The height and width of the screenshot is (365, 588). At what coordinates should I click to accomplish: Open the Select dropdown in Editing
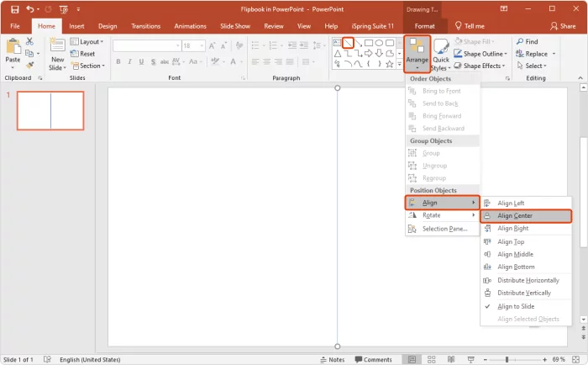(x=532, y=66)
